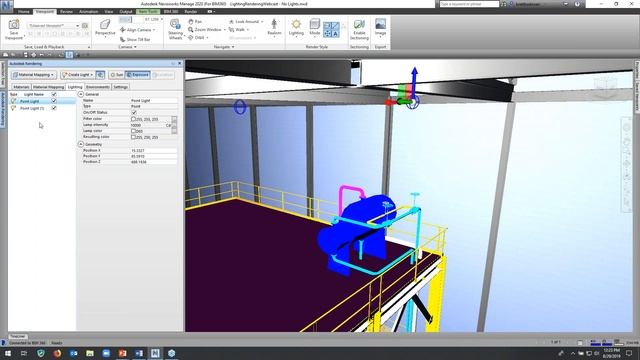The width and height of the screenshot is (640, 360).
Task: Open the Material Mapping dropdown button
Action: pyautogui.click(x=33, y=75)
